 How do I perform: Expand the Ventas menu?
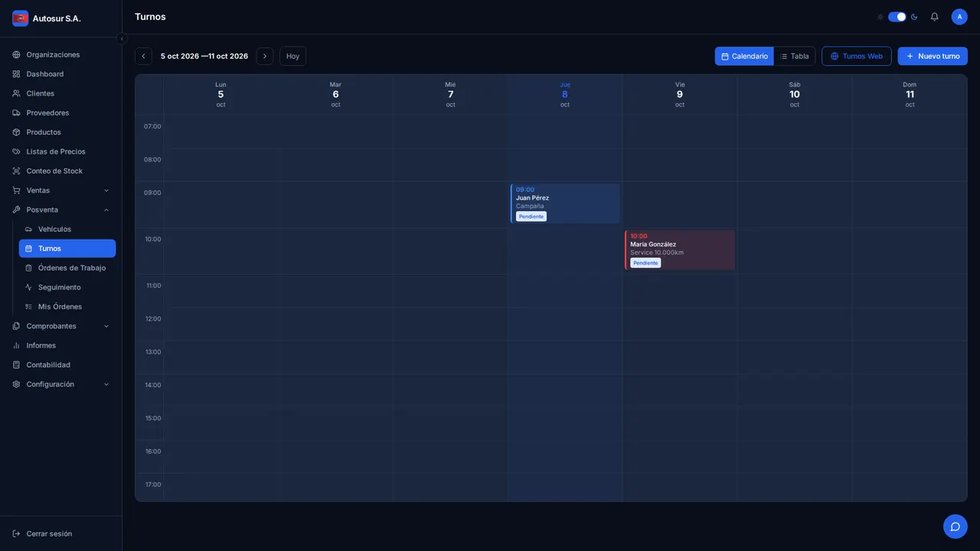(61, 191)
